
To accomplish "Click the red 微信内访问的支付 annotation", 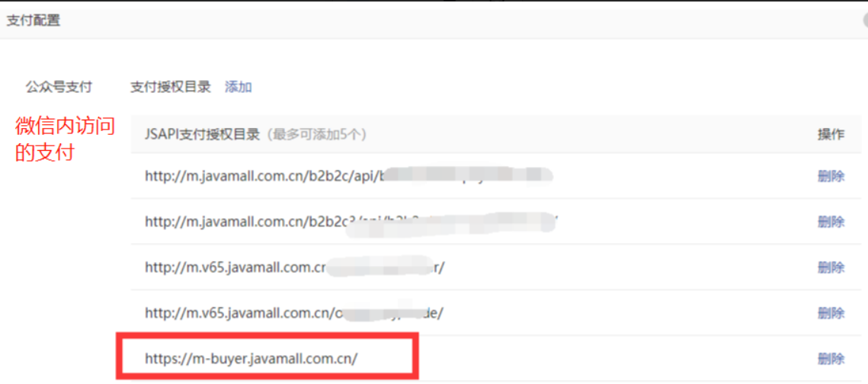I will [x=64, y=139].
